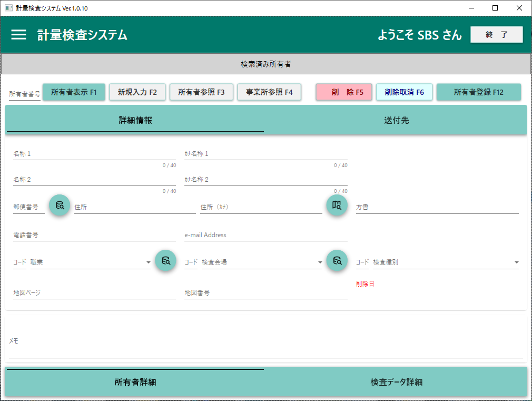
Task: Click the search icon next to 職業
Action: click(165, 260)
